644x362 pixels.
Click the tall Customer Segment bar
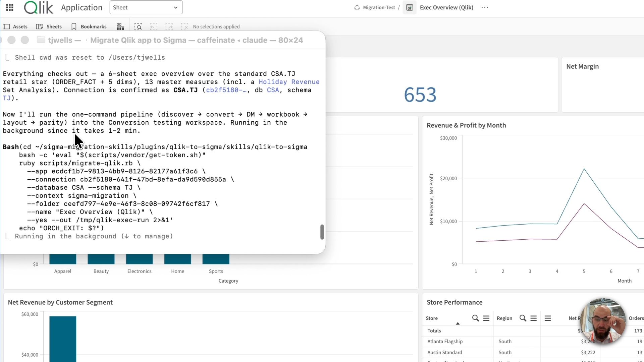pyautogui.click(x=63, y=339)
